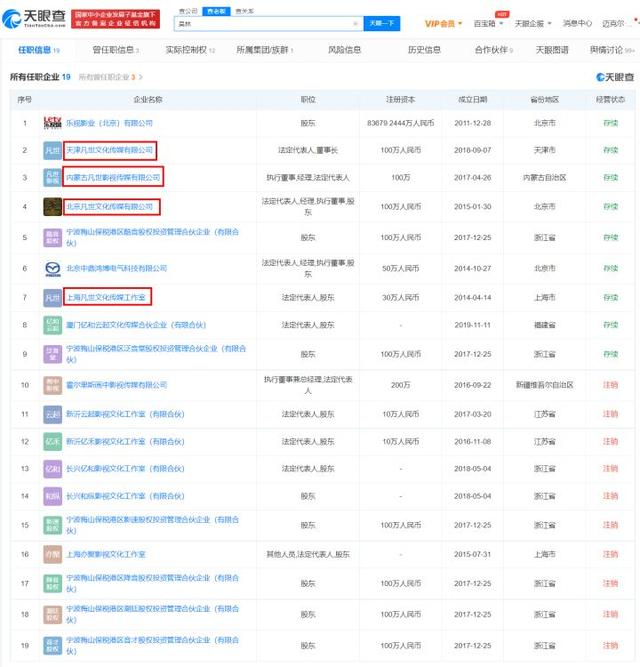Clear the search box with the x icon
Screen dimensions: 640x667
(x=356, y=24)
